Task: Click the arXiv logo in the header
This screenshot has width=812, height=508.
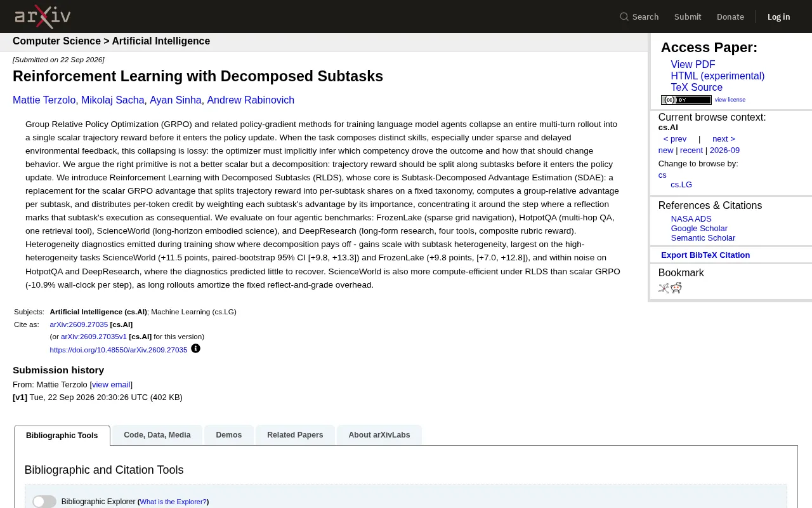Action: [x=43, y=17]
